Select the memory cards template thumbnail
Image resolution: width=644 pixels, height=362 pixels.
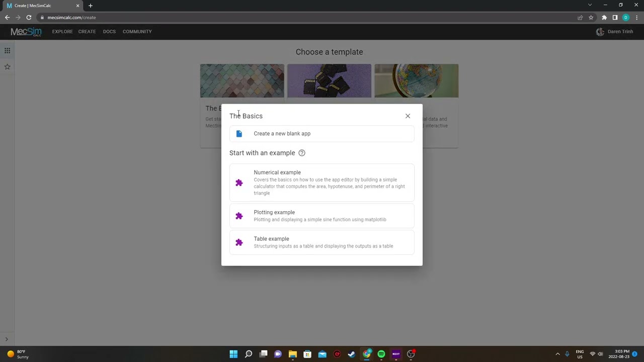click(329, 80)
